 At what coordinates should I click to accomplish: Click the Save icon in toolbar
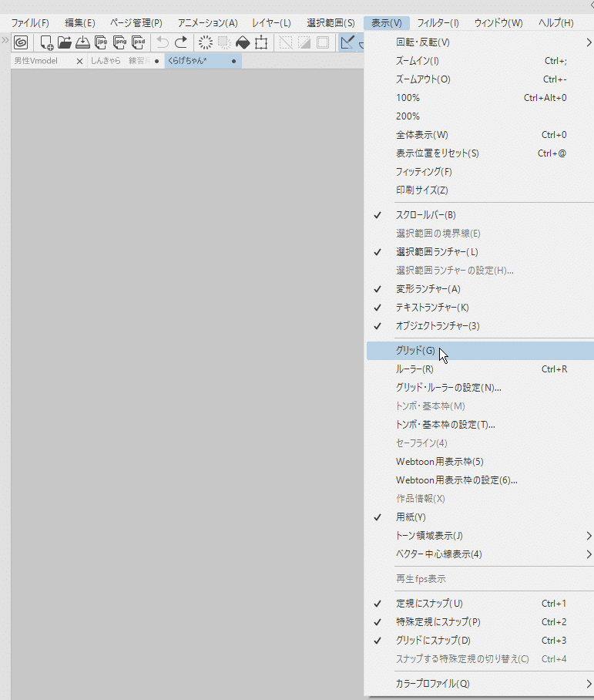[x=82, y=42]
